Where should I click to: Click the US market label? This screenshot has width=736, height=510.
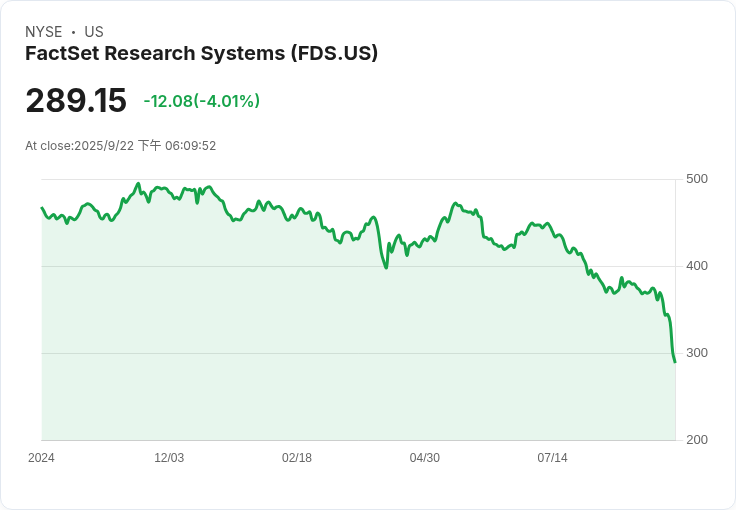tap(94, 32)
